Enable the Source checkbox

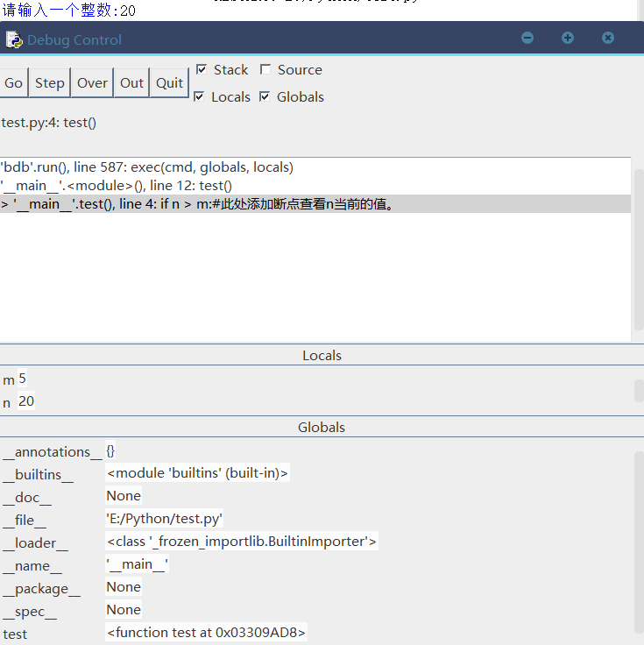point(265,70)
